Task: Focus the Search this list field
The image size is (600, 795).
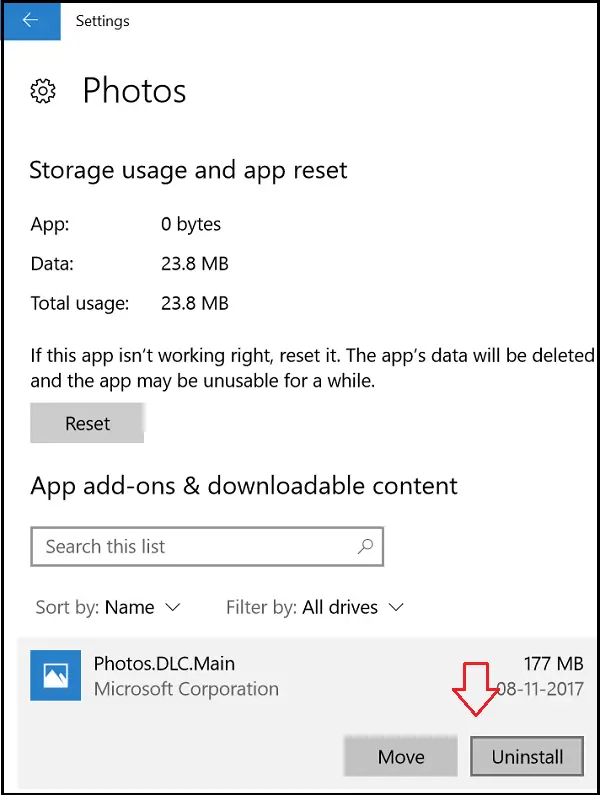Action: (207, 546)
